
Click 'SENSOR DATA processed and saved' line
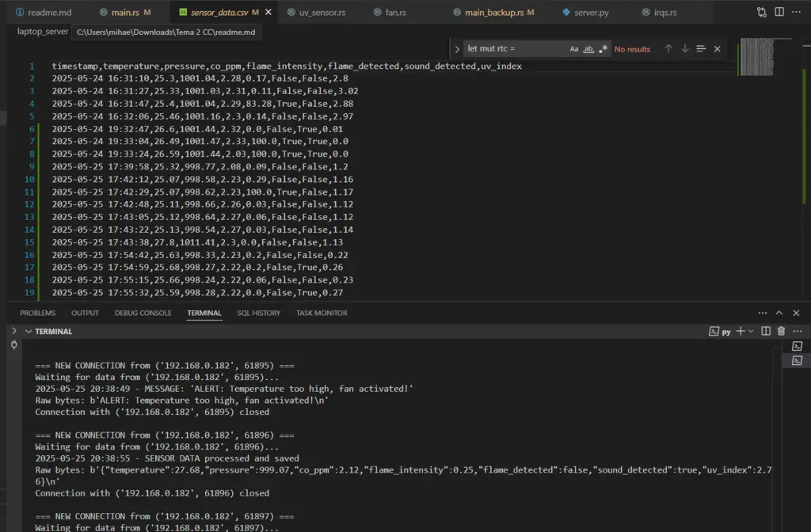167,458
